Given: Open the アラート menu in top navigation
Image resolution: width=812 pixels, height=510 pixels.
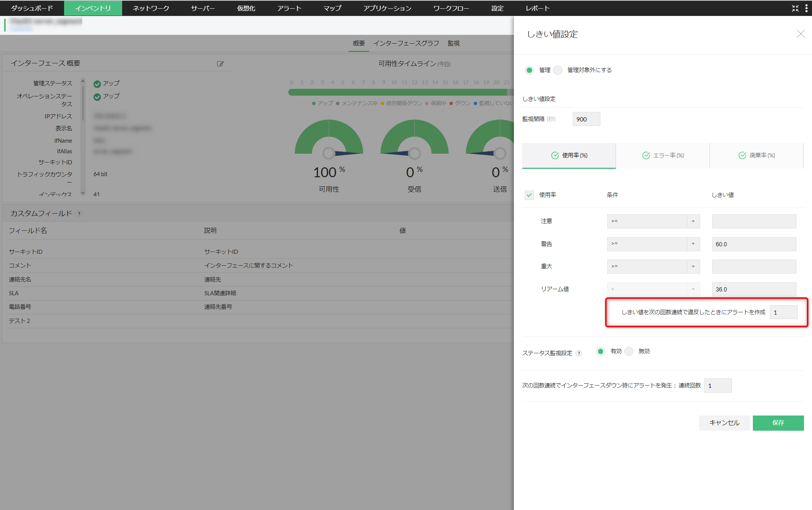Looking at the screenshot, I should [289, 8].
